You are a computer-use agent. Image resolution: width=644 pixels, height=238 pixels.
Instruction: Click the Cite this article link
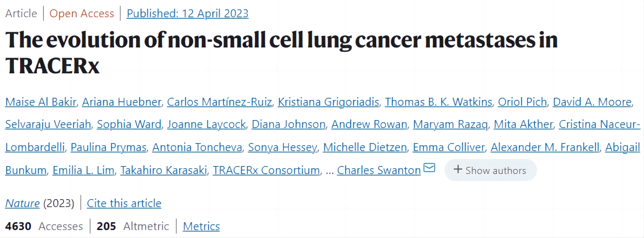click(124, 203)
